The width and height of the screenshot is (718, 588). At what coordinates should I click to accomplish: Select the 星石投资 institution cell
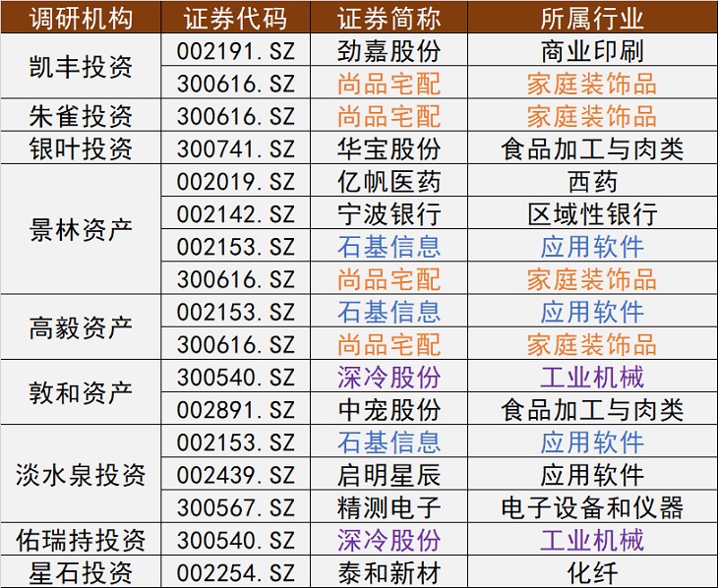(81, 572)
